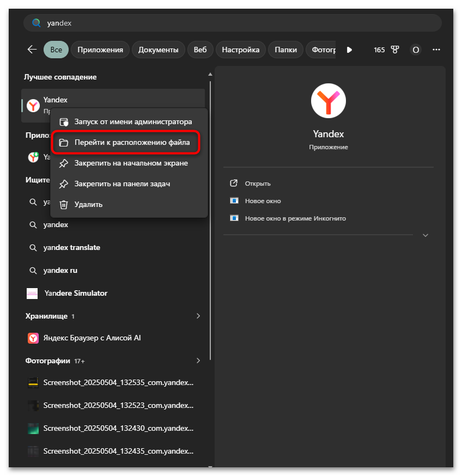
Task: Choose Закрепить на начальном экране
Action: [x=129, y=163]
